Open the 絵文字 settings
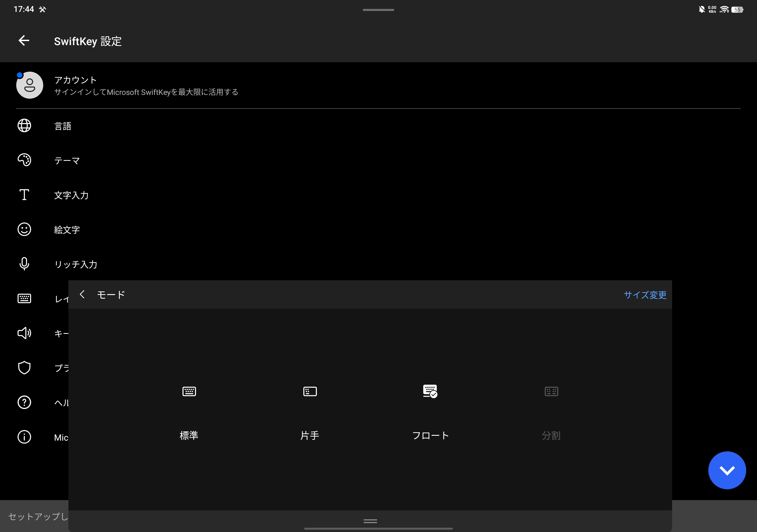This screenshot has height=532, width=757. point(378,230)
